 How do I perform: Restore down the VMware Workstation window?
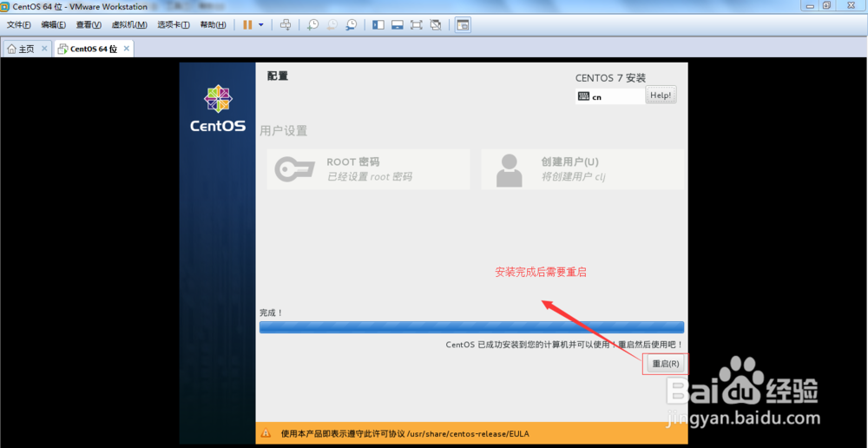826,5
